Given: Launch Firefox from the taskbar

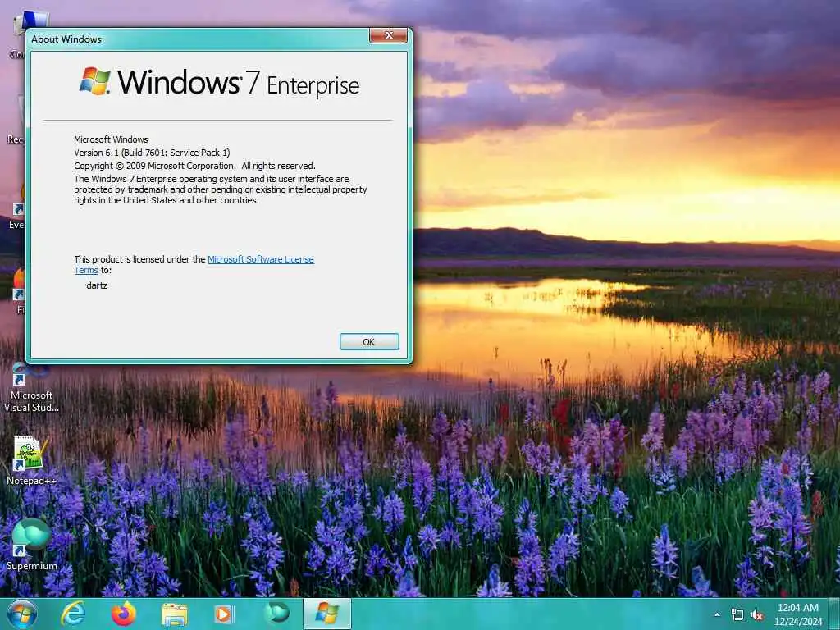Looking at the screenshot, I should pos(124,614).
